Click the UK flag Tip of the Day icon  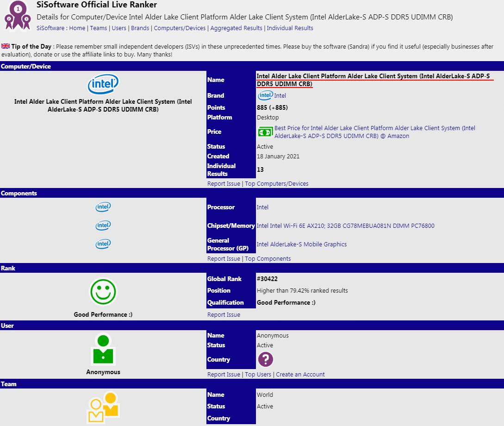tap(6, 46)
